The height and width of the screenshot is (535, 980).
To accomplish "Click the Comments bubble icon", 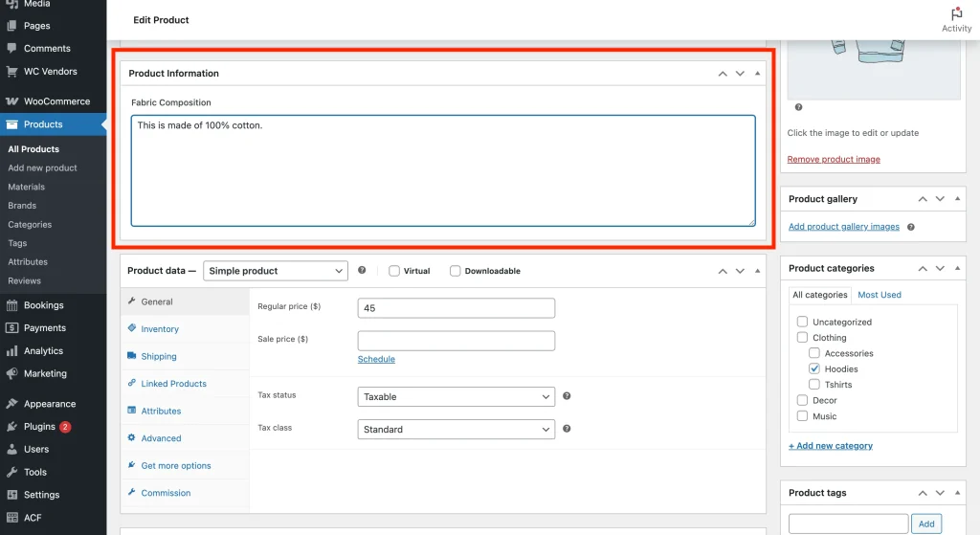I will [11, 48].
